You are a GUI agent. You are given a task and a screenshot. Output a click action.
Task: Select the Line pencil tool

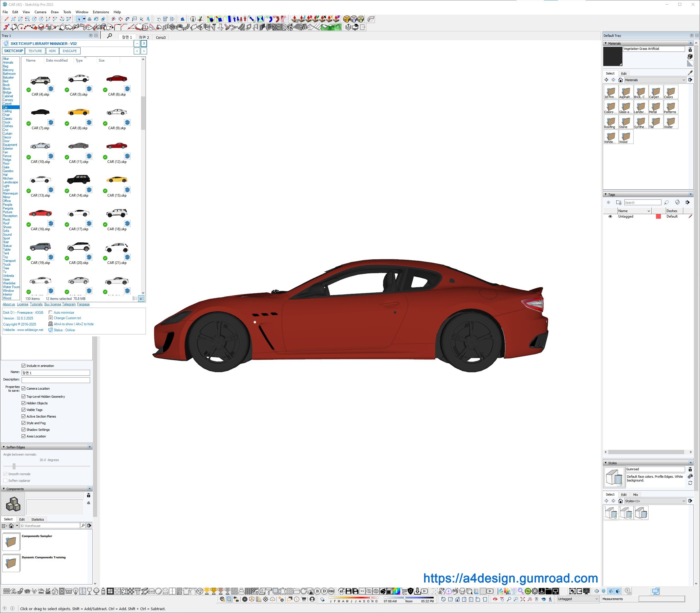pyautogui.click(x=7, y=19)
